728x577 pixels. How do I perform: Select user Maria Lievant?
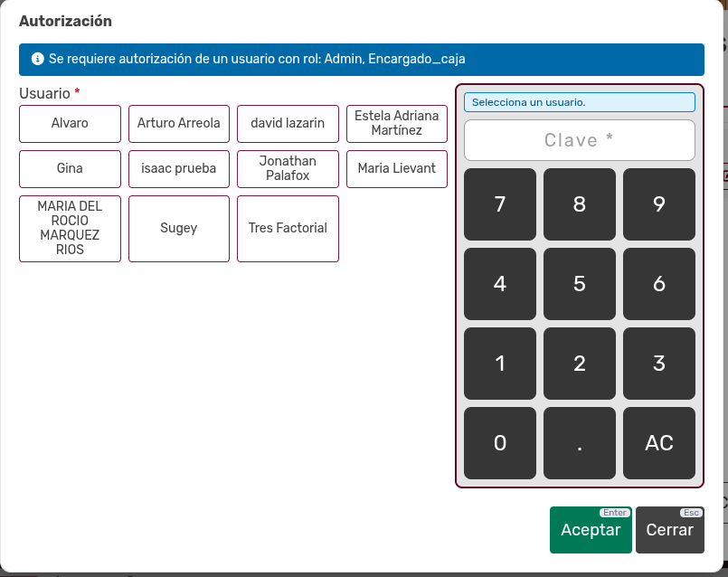[397, 168]
